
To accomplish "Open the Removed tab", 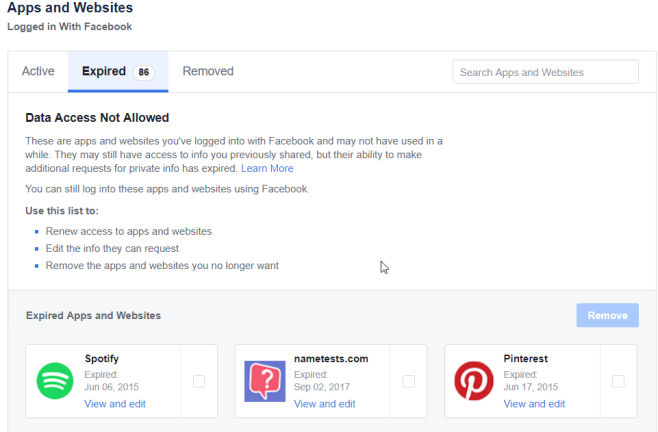I will pyautogui.click(x=208, y=71).
